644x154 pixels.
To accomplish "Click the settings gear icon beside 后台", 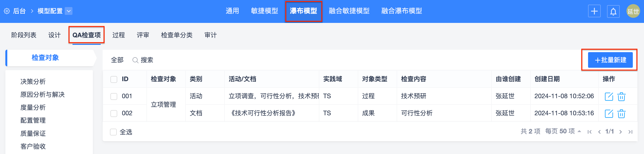I will click(7, 11).
